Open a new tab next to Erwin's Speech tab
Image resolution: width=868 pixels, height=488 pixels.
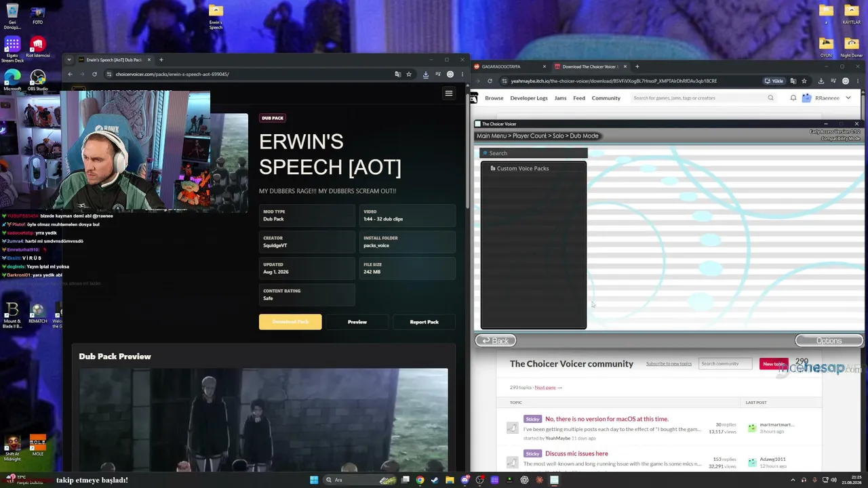161,60
